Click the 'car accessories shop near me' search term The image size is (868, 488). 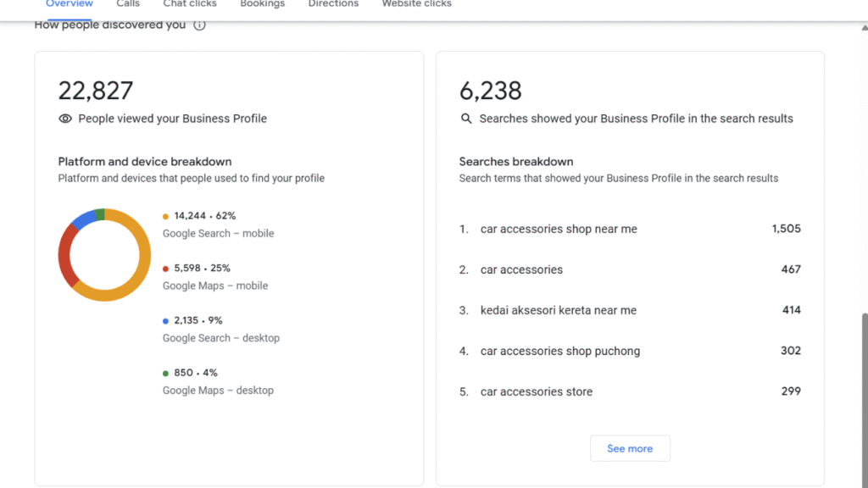tap(559, 229)
